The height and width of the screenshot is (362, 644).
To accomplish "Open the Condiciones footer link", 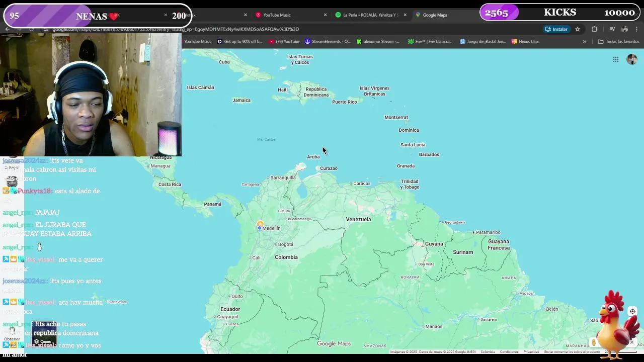I will (x=509, y=352).
